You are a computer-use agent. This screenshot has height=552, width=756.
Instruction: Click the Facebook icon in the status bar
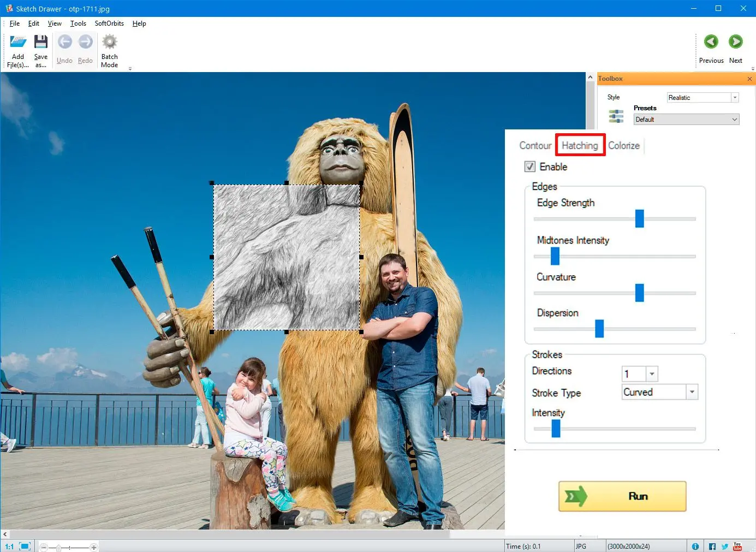(x=712, y=546)
